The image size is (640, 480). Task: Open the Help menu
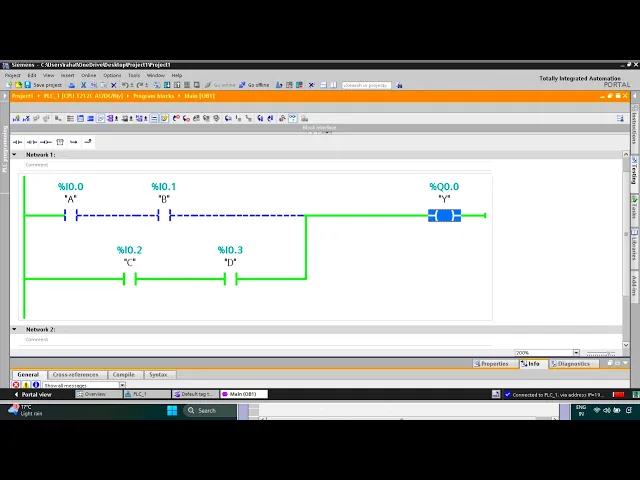(x=176, y=76)
